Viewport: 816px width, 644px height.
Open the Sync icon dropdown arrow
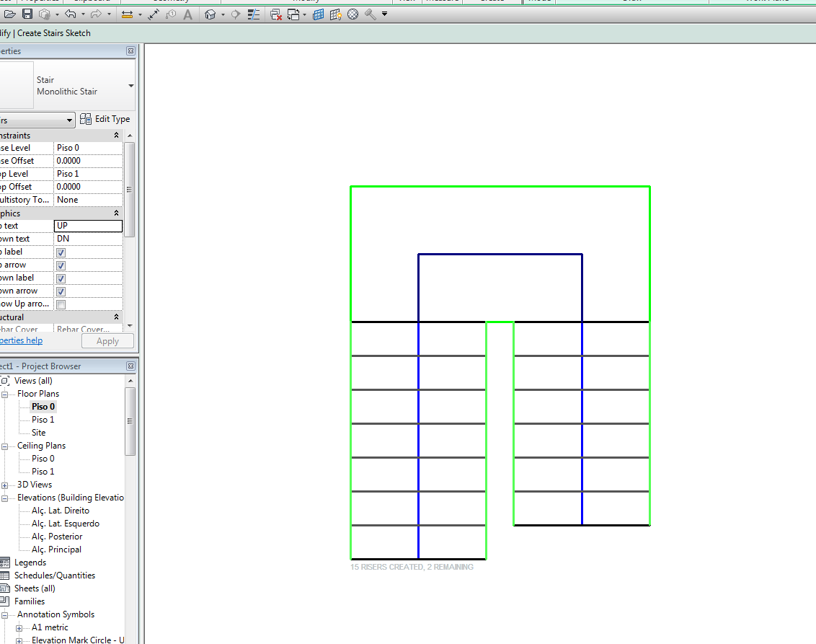[x=57, y=14]
